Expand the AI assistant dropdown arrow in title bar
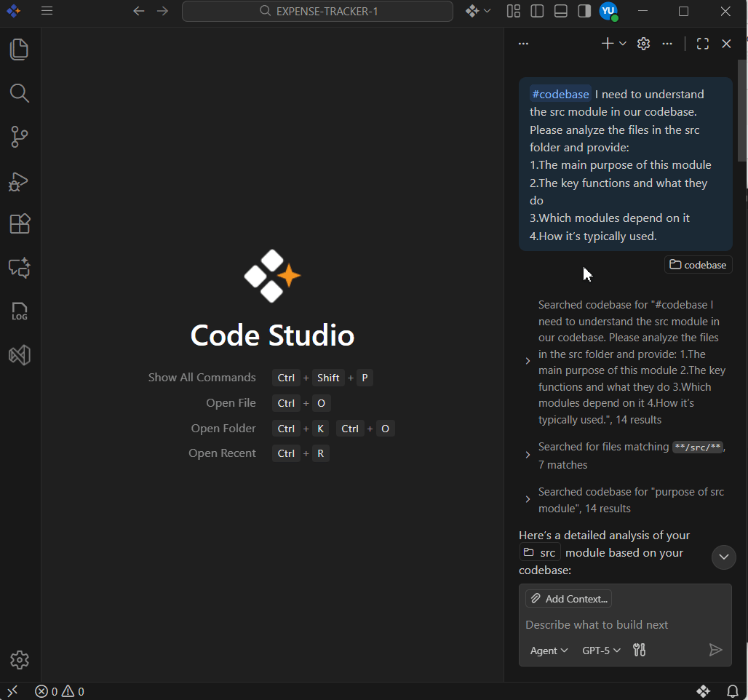 tap(487, 11)
